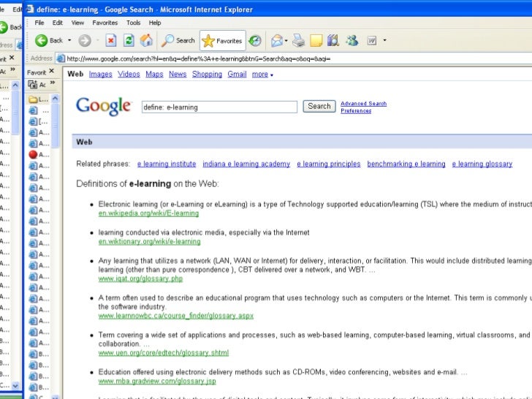Open 'benchmarking e learning' link
532x399 pixels.
[x=406, y=164]
